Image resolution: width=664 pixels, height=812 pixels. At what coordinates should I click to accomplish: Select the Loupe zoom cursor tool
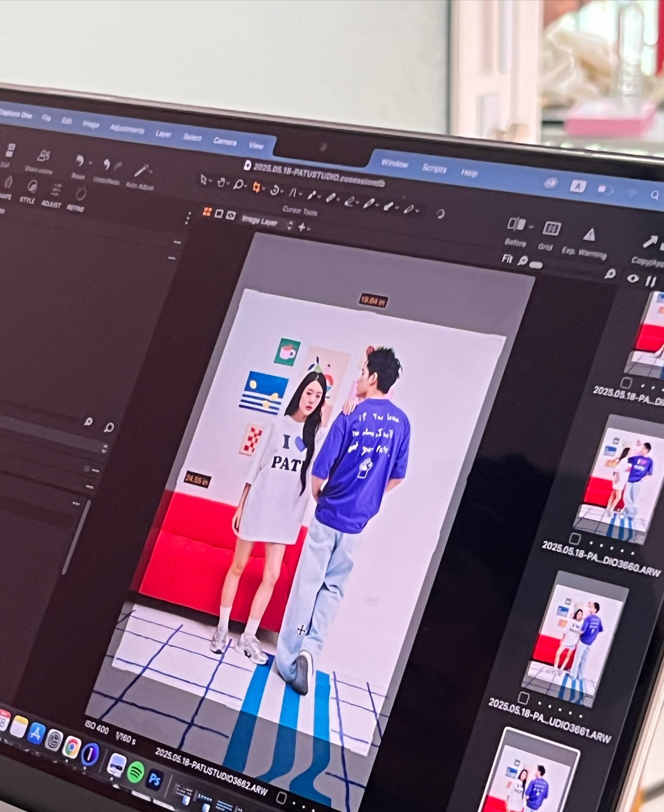click(238, 185)
